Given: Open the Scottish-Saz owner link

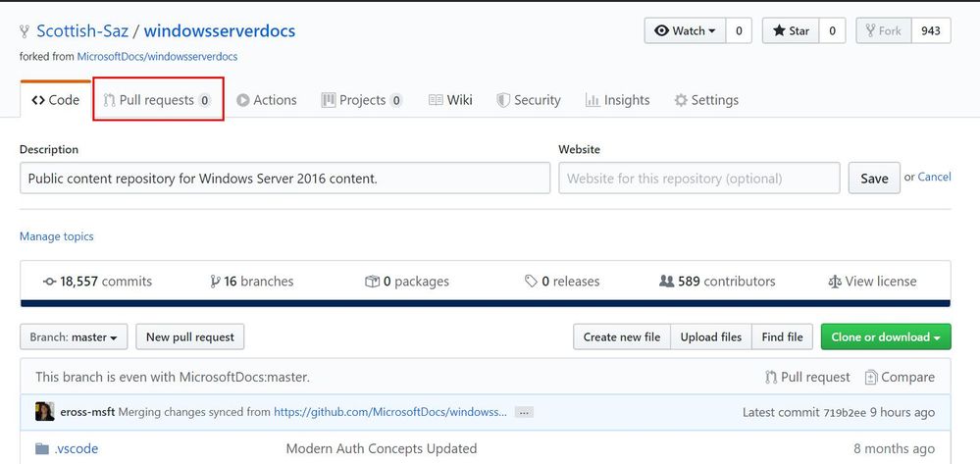Looking at the screenshot, I should click(x=82, y=30).
